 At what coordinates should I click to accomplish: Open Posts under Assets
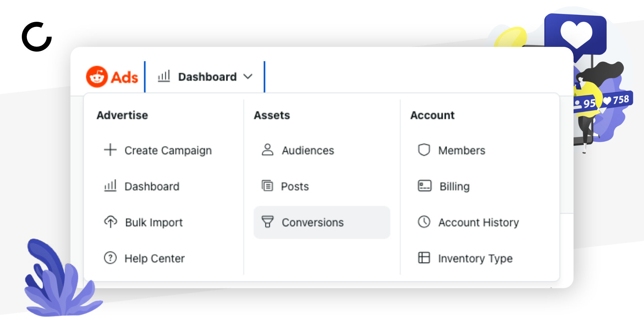coord(295,186)
